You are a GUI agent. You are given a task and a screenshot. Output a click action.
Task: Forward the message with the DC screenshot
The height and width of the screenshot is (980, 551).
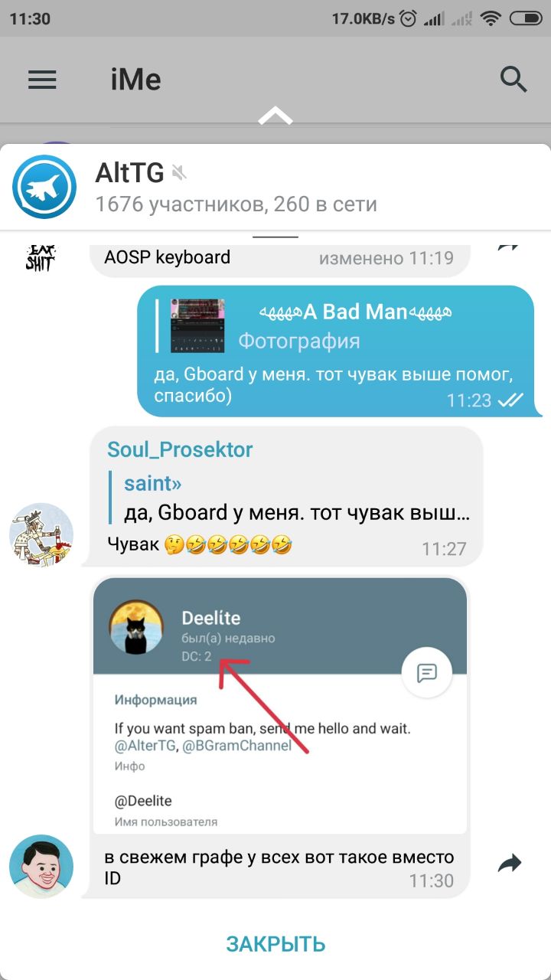pos(509,864)
